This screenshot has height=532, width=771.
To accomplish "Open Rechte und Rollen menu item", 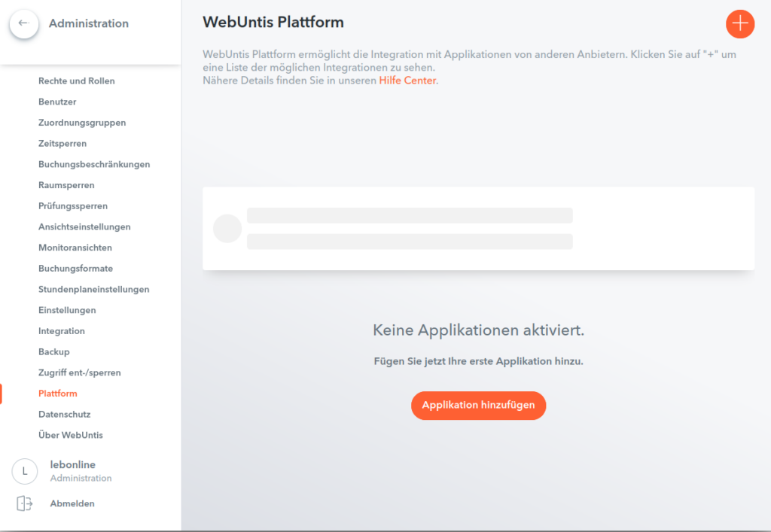I will [x=76, y=81].
